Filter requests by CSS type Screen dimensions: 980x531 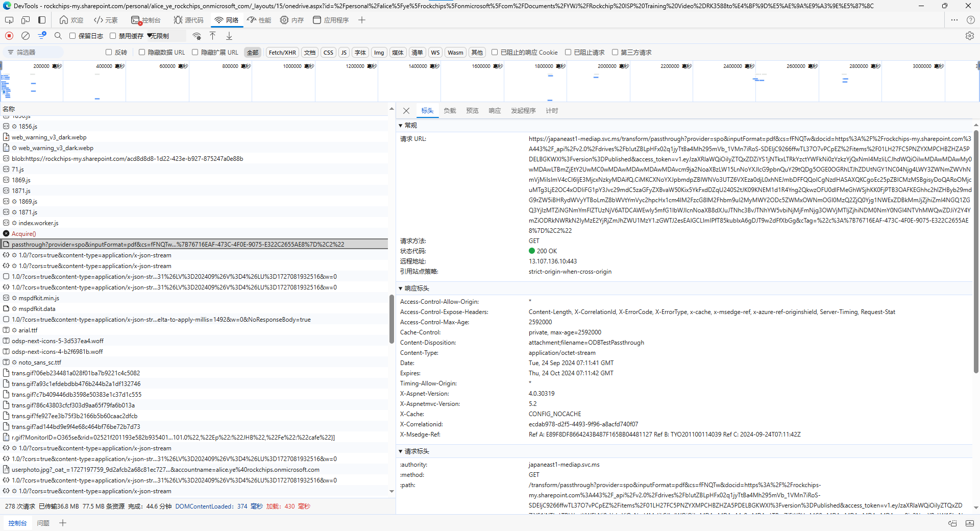point(328,53)
